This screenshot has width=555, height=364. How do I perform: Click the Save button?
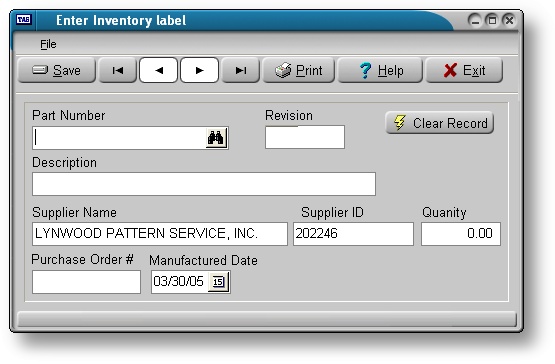57,70
